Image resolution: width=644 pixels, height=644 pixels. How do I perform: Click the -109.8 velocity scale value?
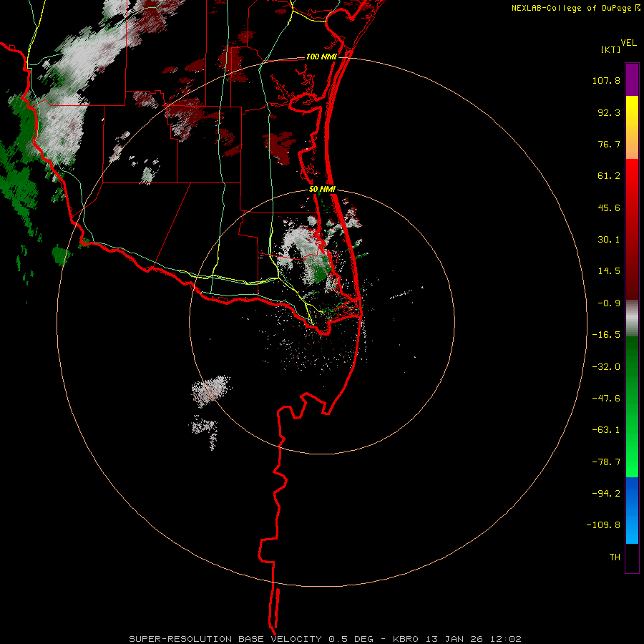click(x=604, y=525)
